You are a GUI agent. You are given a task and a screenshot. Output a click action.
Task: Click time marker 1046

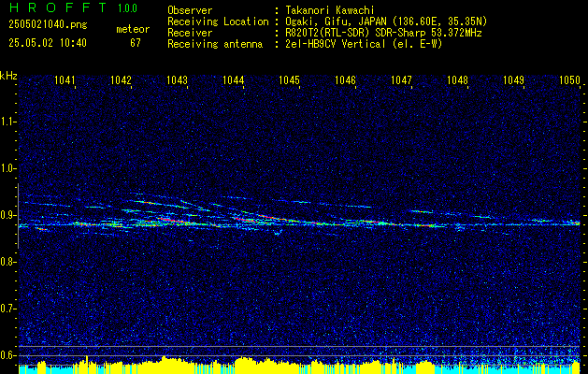pyautogui.click(x=345, y=79)
